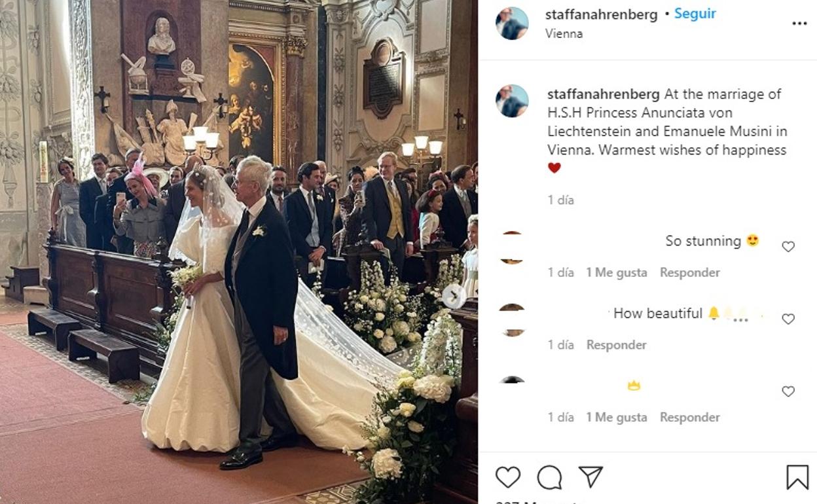Screen dimensions: 817x504
Task: View likes on "So stunning" comment
Action: point(616,272)
